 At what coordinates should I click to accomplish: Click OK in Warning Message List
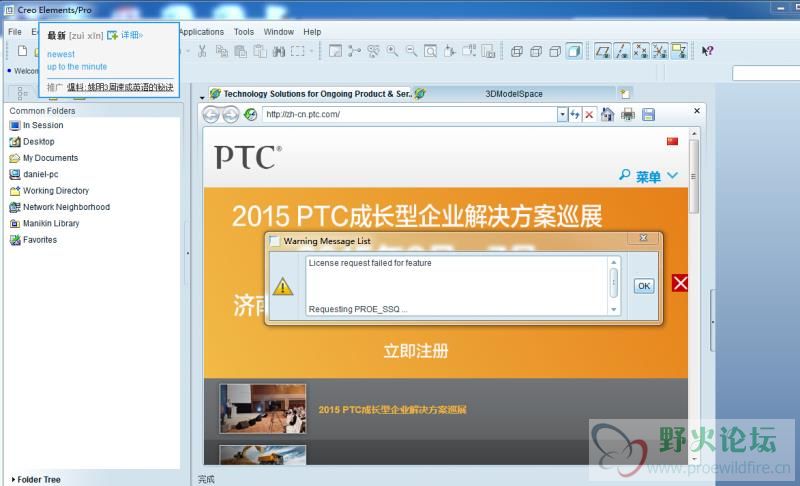(x=644, y=286)
